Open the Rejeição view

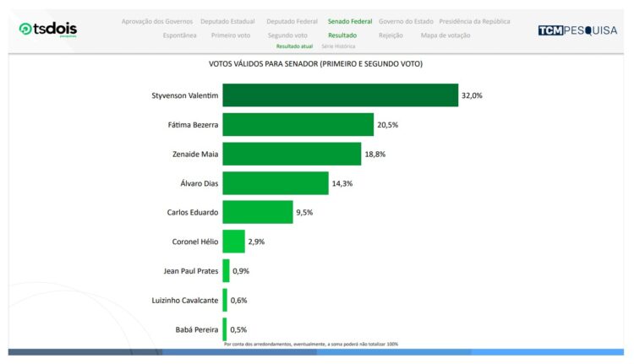(391, 35)
